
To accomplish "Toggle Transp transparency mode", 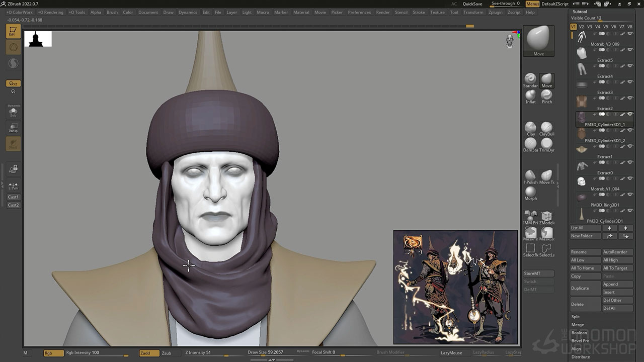I will (x=13, y=128).
